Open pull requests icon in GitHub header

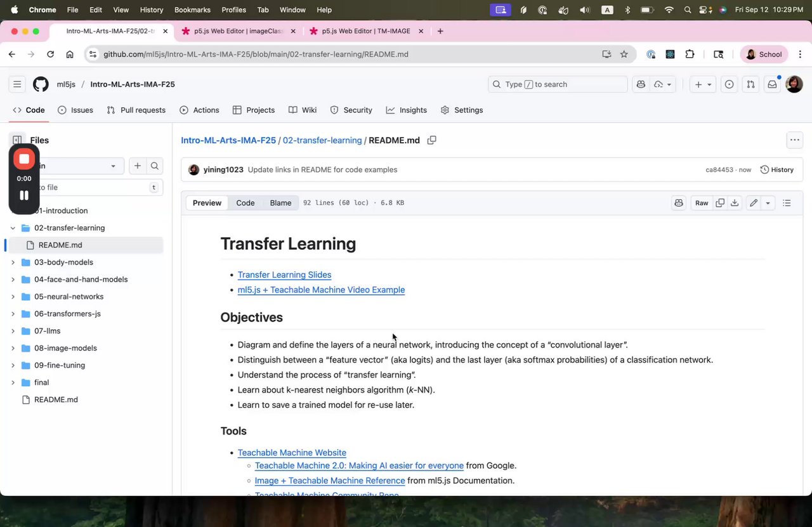[x=751, y=84]
